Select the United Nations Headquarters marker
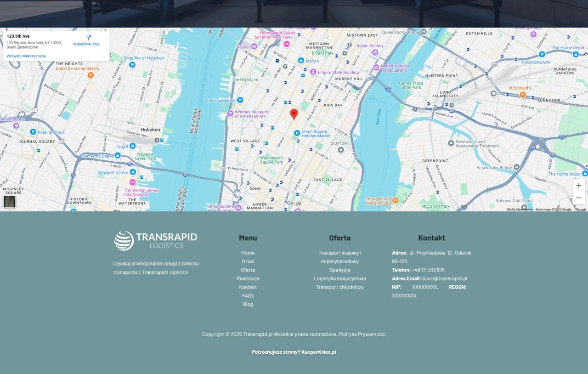588x374 pixels. click(377, 67)
